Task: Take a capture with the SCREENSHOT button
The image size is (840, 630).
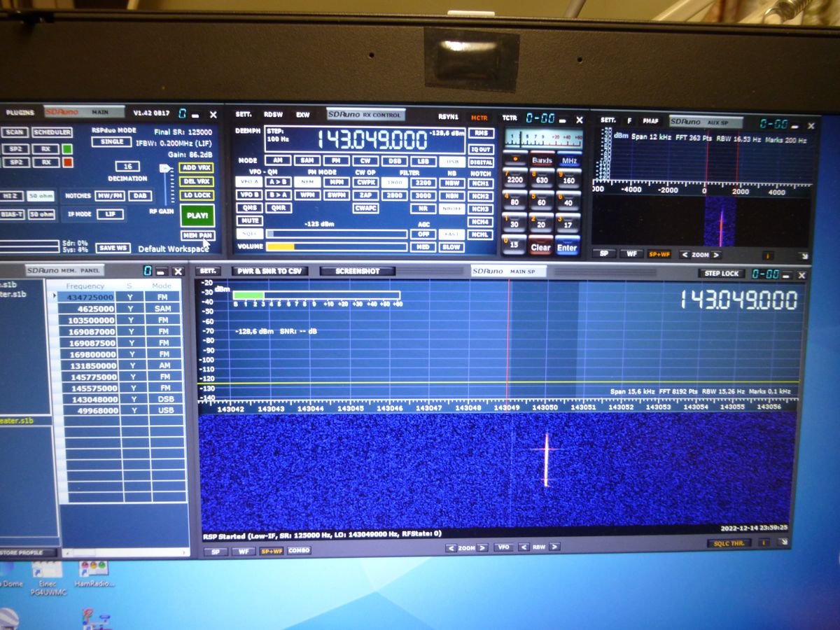Action: click(x=358, y=271)
